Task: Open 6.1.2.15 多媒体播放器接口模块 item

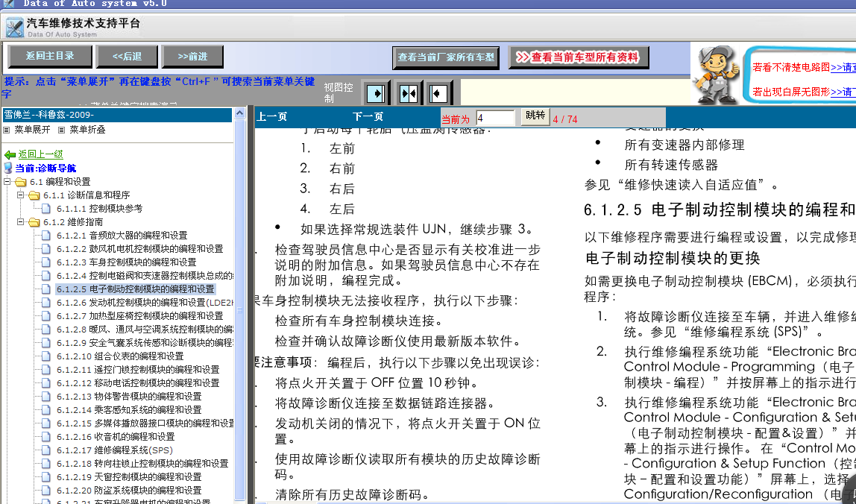Action: [145, 423]
